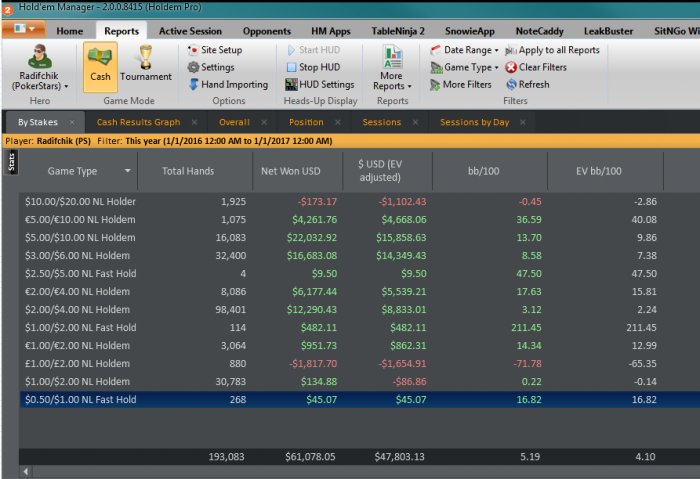
Task: Open the Active Session ribbon tab
Action: coord(191,31)
